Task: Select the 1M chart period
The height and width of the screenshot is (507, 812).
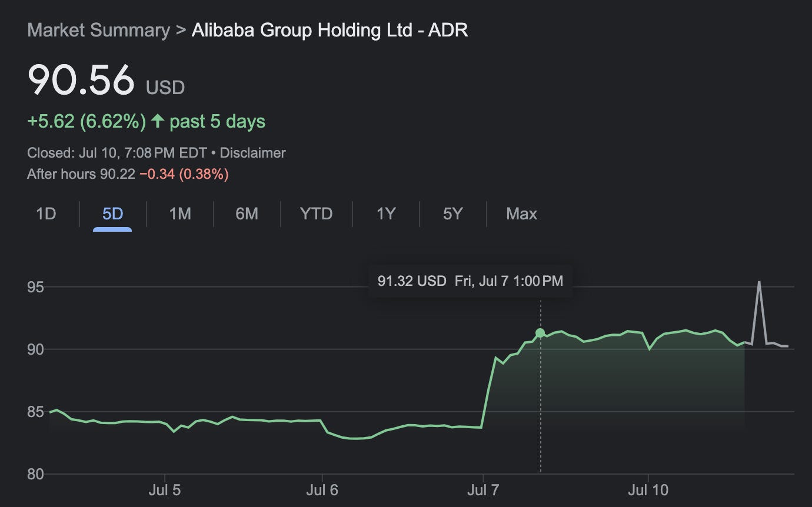Action: click(x=180, y=214)
